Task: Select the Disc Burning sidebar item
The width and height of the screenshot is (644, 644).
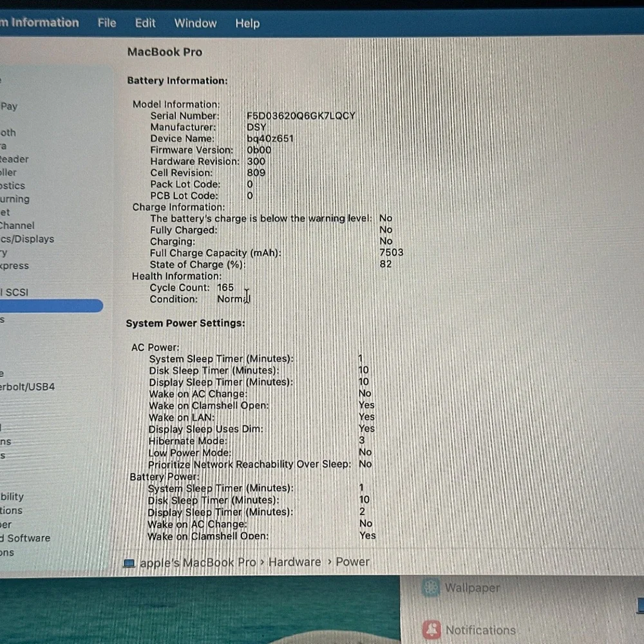Action: pos(15,199)
